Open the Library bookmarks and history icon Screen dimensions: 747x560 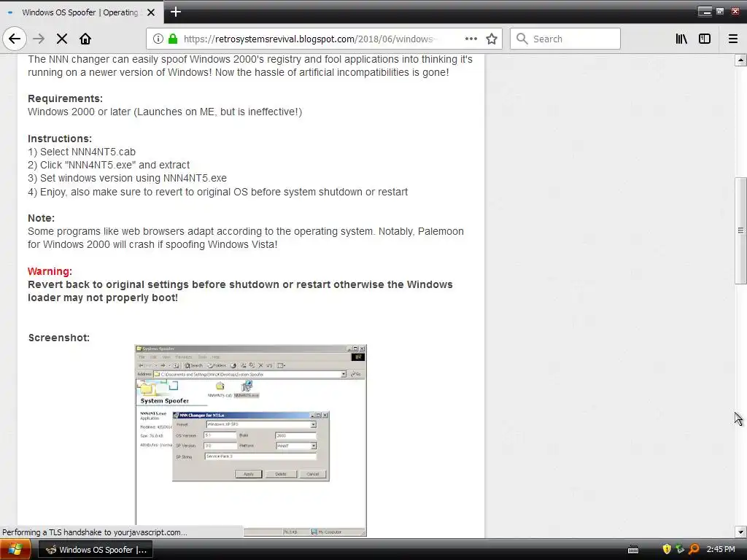pyautogui.click(x=681, y=39)
